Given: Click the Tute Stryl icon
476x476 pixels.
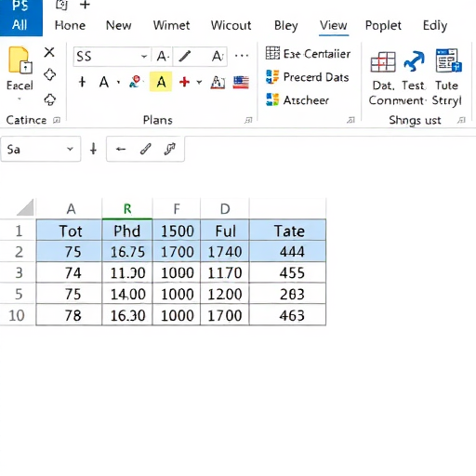Looking at the screenshot, I should [x=448, y=60].
